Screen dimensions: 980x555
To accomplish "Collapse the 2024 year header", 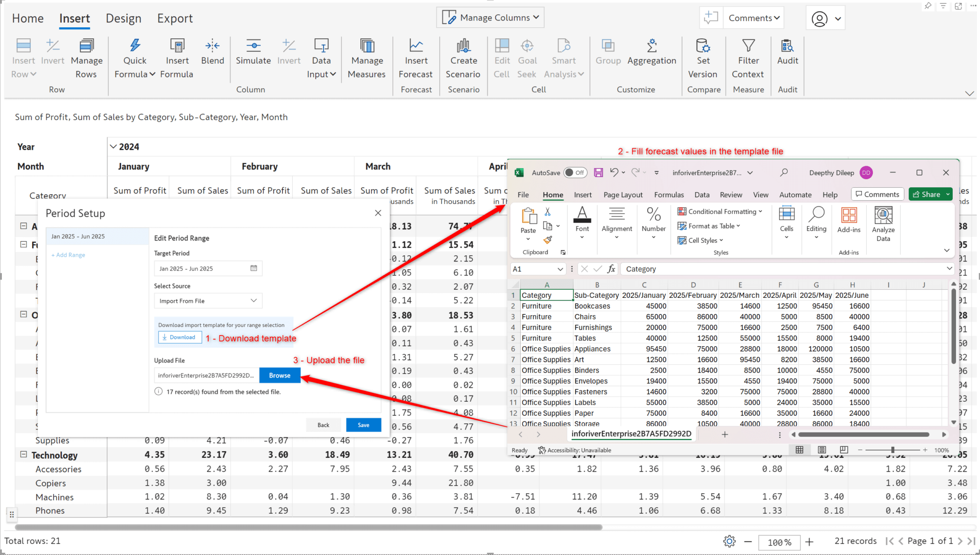I will [113, 147].
